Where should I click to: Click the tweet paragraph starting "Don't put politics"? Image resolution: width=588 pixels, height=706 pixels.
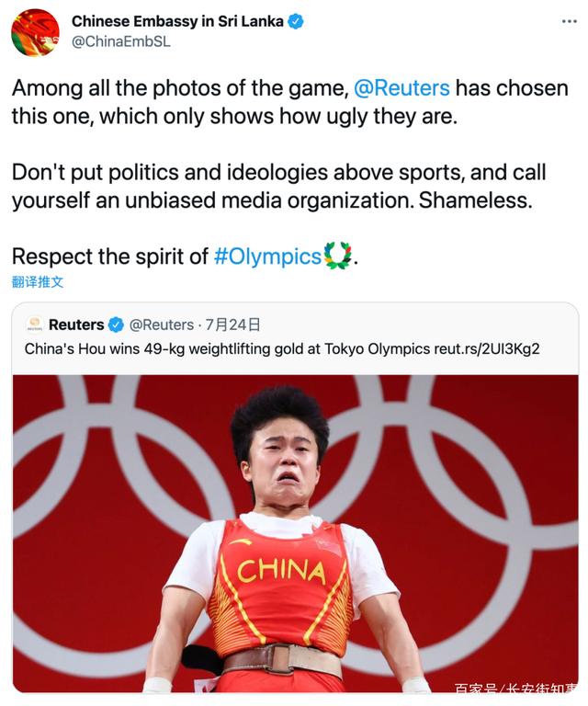(279, 186)
